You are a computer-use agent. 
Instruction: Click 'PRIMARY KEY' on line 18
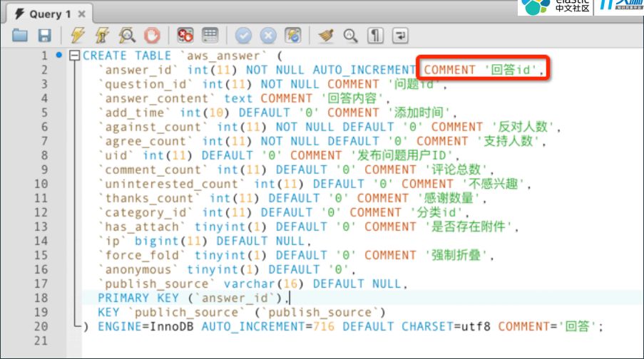click(138, 298)
